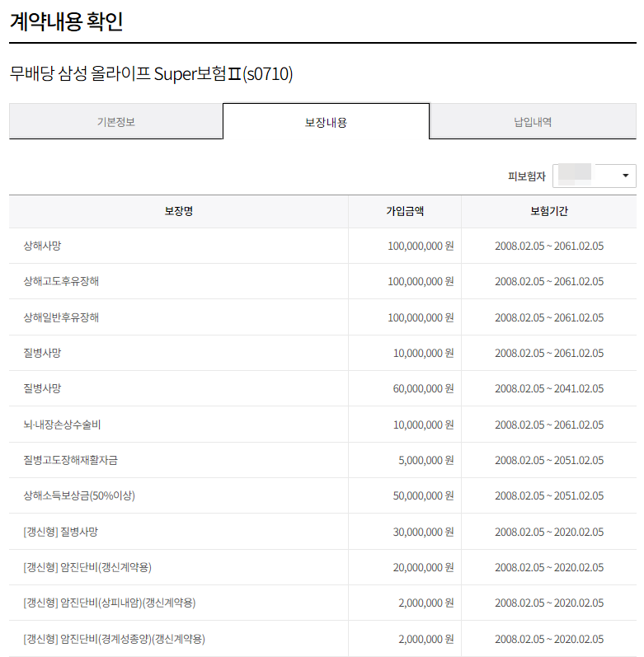Select the 상해사망 coverage row
This screenshot has height=657, width=644.
pos(322,246)
